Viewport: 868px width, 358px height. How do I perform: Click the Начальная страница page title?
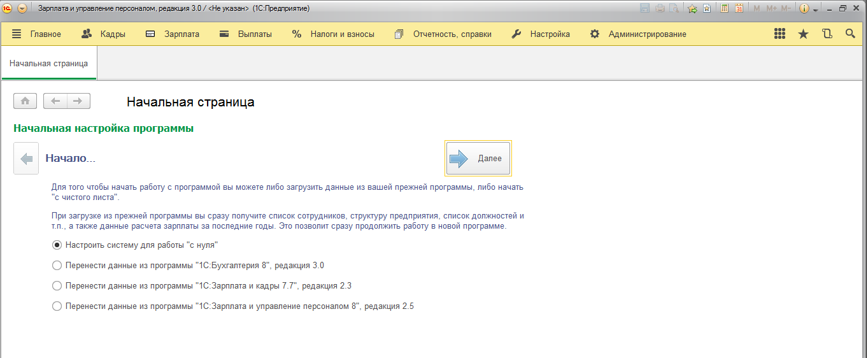[190, 102]
